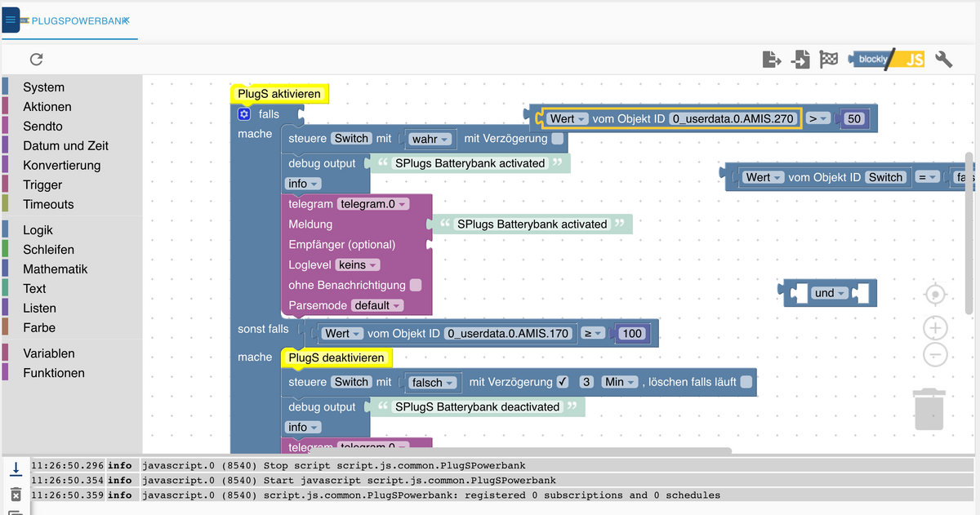Click object ID 0_userdata.0.AMIS.170 field
Image resolution: width=980 pixels, height=515 pixels.
coord(508,333)
